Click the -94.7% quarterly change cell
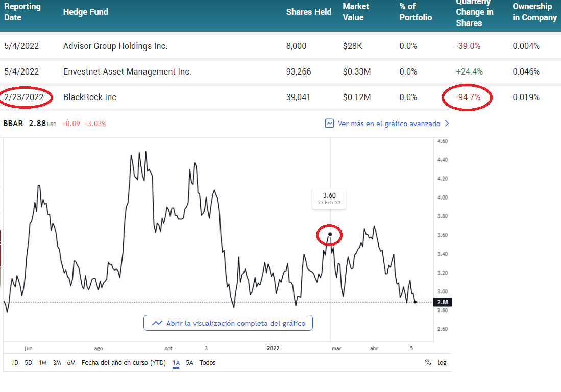The width and height of the screenshot is (561, 392). [x=468, y=97]
